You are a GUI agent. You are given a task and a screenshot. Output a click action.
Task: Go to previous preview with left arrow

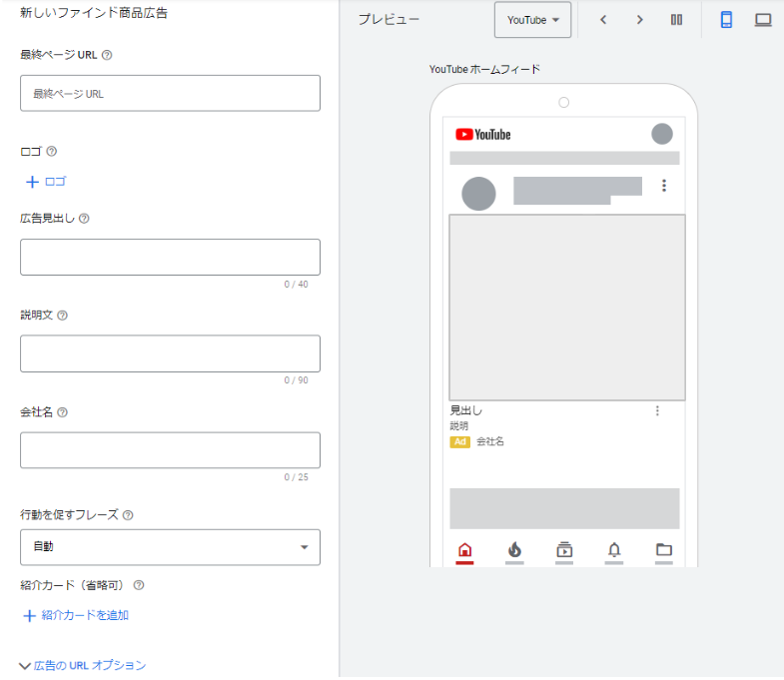603,20
